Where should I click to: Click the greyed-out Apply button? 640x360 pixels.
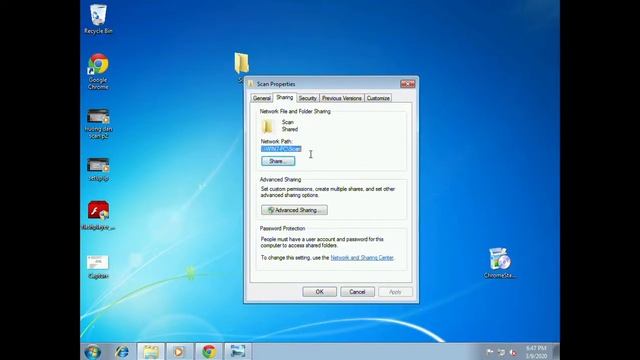click(395, 292)
